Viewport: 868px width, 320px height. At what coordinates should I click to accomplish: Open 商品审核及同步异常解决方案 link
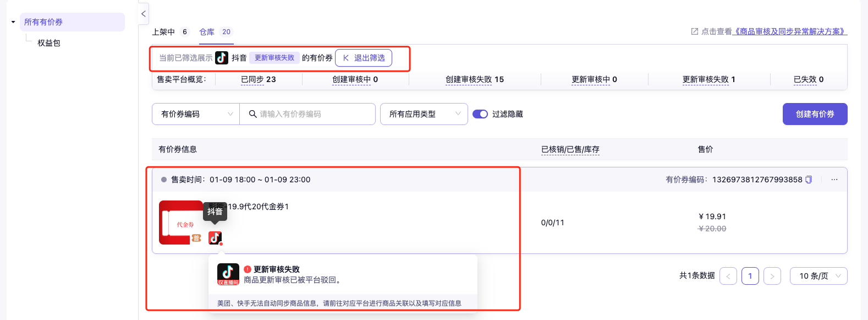[x=790, y=31]
